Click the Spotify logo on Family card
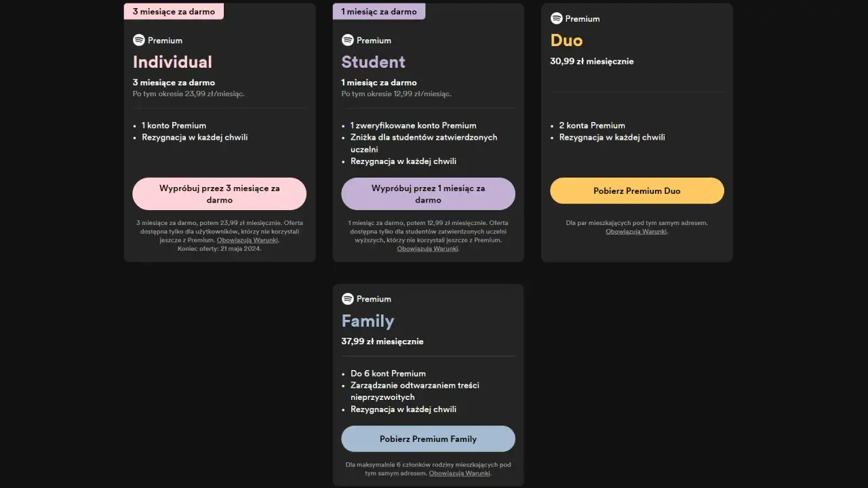Screen dimensions: 868x488 (x=347, y=299)
